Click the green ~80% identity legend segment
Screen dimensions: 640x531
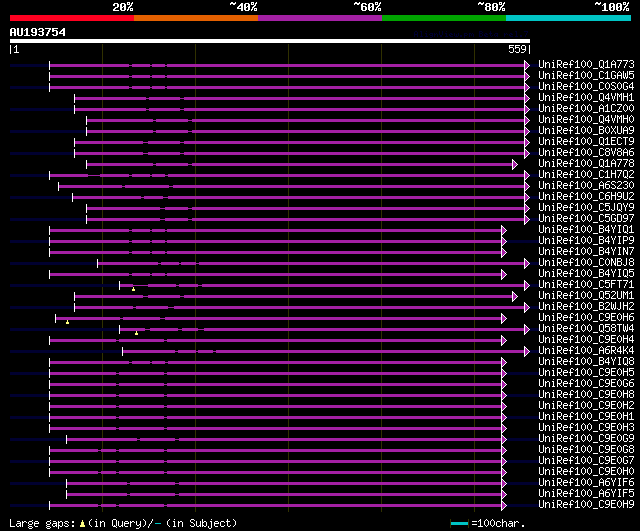point(444,18)
